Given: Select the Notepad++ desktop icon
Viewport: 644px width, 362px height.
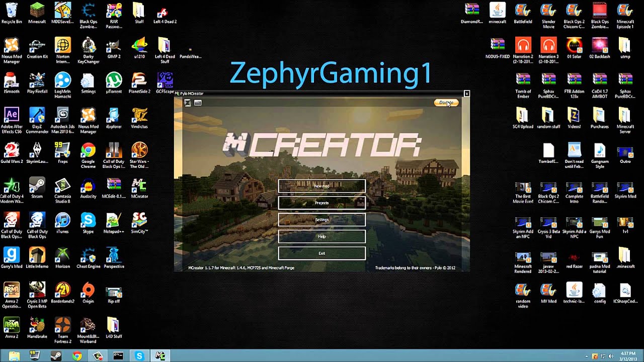Looking at the screenshot, I should (x=114, y=223).
